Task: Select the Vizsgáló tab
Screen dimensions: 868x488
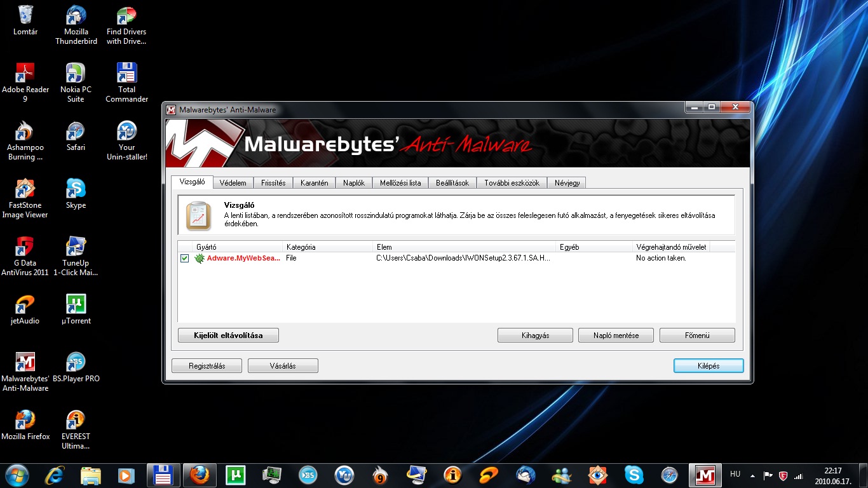Action: point(192,182)
